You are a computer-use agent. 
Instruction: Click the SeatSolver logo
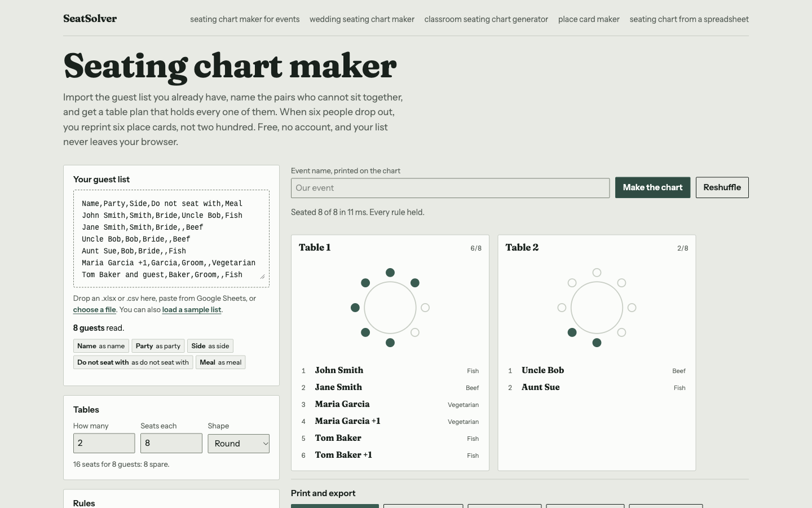(x=90, y=19)
